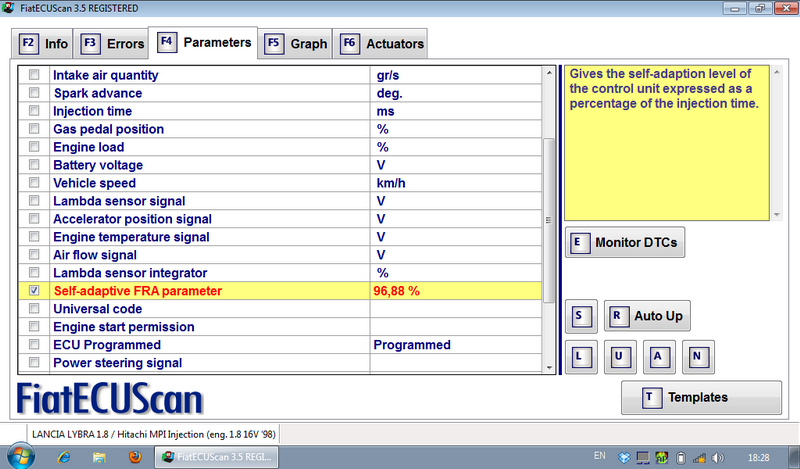Viewport: 800px width, 469px height.
Task: Uncheck the Self-adaptive FRA parameter checkbox
Action: (x=35, y=291)
